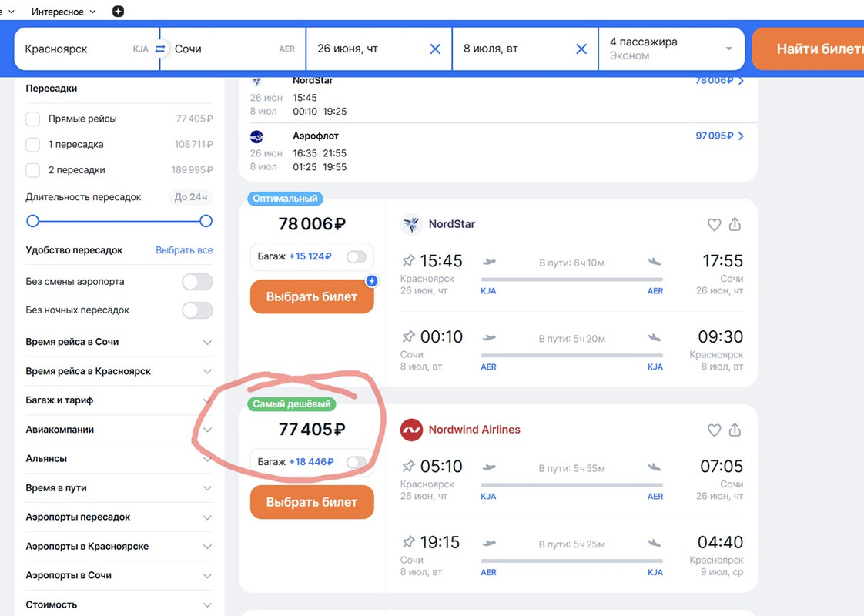
Task: Expand the Аэропорты пересадок filter
Action: (119, 517)
